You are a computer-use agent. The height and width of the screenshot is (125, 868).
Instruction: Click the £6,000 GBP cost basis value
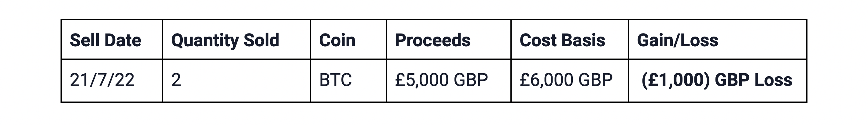click(566, 80)
